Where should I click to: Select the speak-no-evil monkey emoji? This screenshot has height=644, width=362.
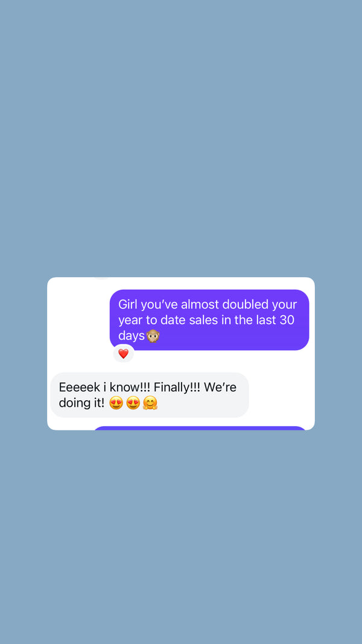(153, 336)
